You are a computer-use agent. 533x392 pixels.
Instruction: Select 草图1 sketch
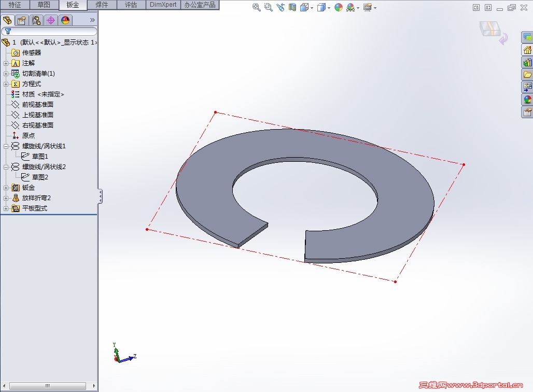point(40,157)
